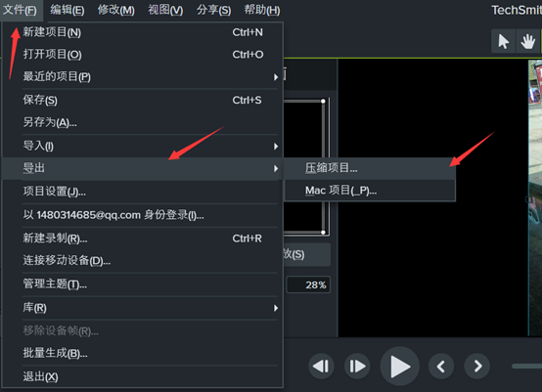The width and height of the screenshot is (542, 392).
Task: Open the 帮助(H) menu
Action: [x=262, y=11]
